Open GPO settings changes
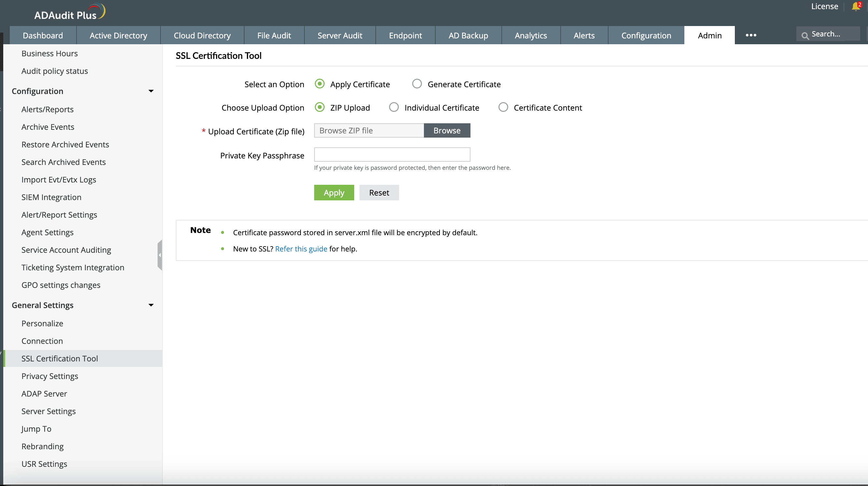This screenshot has height=486, width=868. [x=61, y=285]
